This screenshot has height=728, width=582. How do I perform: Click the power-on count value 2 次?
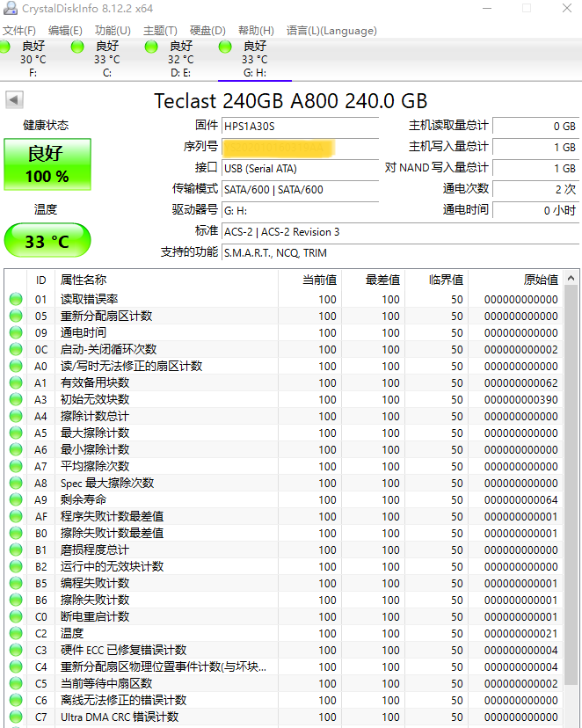535,189
